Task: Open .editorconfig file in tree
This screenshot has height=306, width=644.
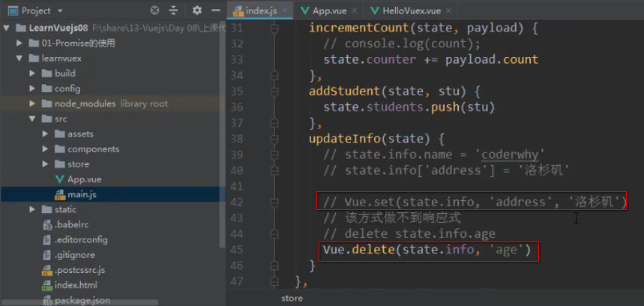Action: 81,239
